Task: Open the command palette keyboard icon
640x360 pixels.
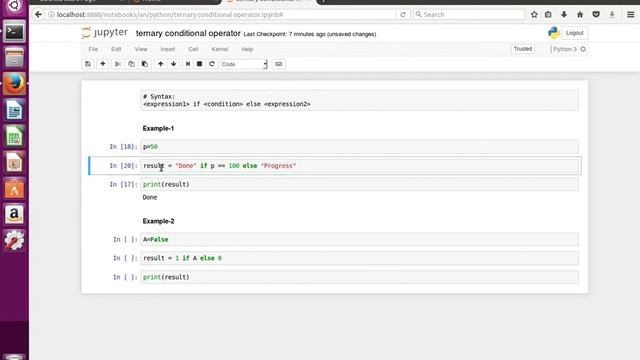Action: pyautogui.click(x=279, y=64)
